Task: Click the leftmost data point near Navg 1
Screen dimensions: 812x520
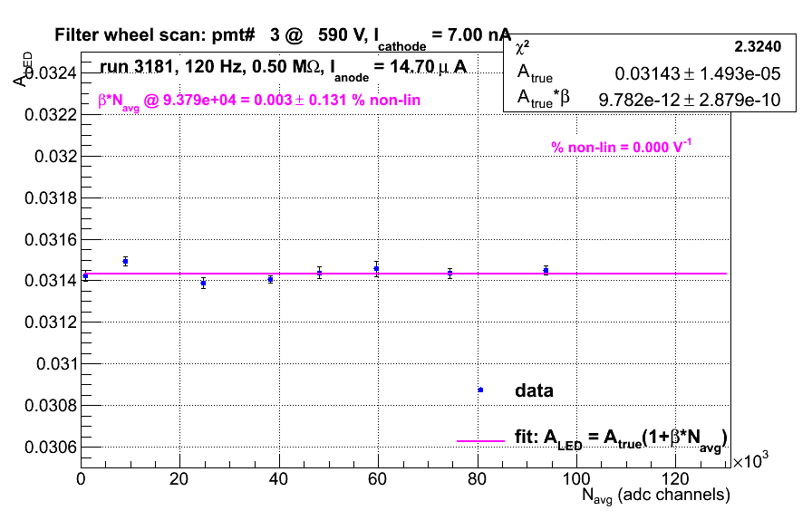Action: point(85,276)
